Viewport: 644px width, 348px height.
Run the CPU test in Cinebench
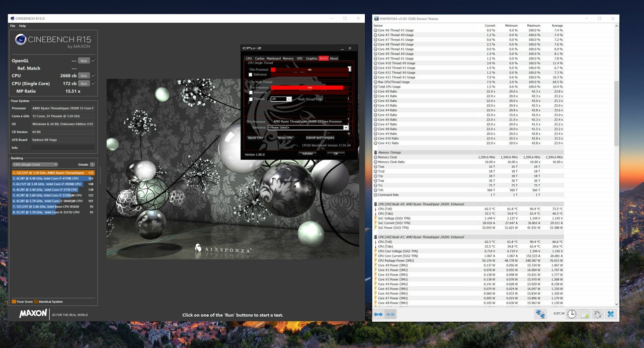point(84,76)
